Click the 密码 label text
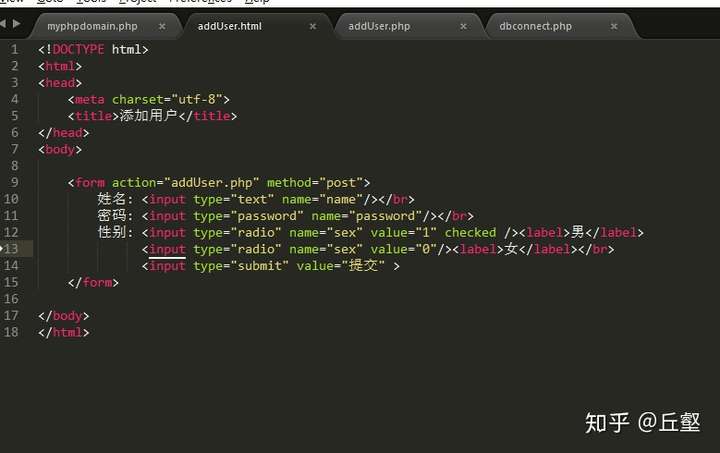 pos(112,215)
